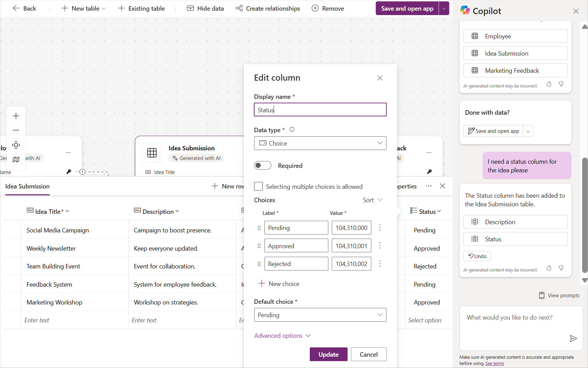Open Idea Submission table from Copilot
The width and height of the screenshot is (588, 368).
[x=515, y=53]
